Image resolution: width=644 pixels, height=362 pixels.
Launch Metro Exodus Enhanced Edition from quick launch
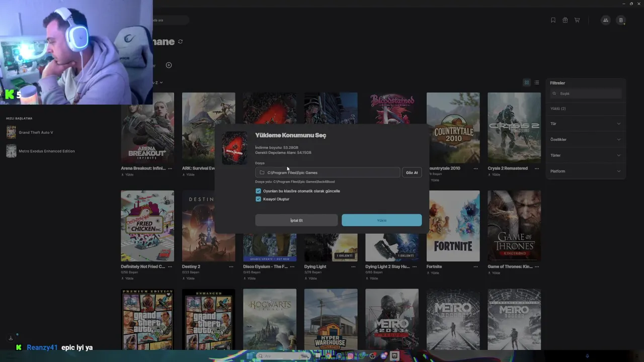[x=46, y=151]
